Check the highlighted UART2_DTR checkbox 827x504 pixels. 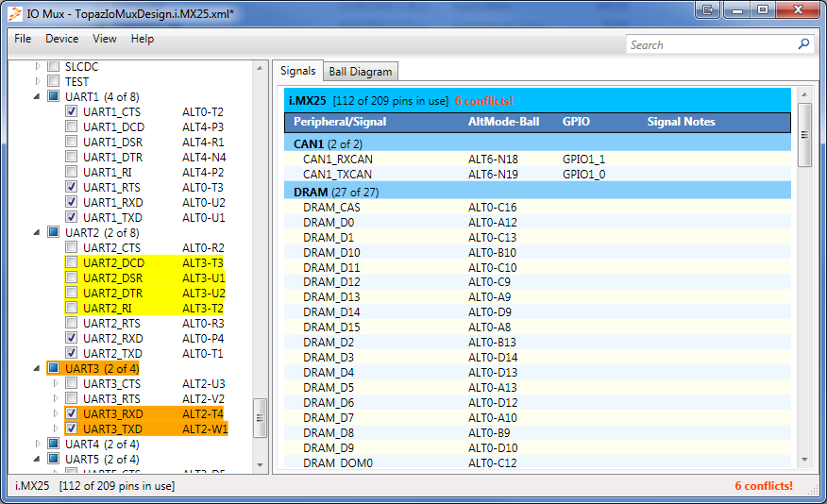[71, 293]
